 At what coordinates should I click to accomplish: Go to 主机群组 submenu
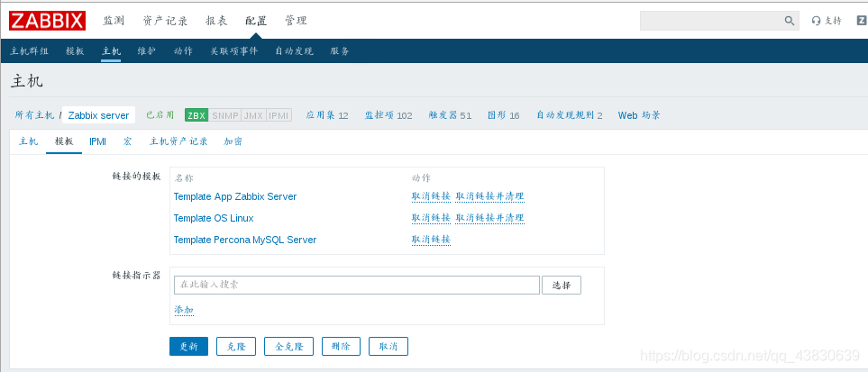coord(30,51)
